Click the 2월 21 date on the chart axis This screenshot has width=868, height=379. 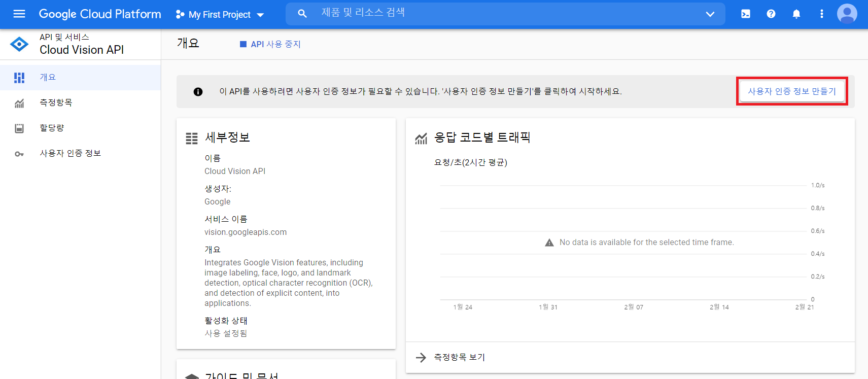(x=805, y=307)
